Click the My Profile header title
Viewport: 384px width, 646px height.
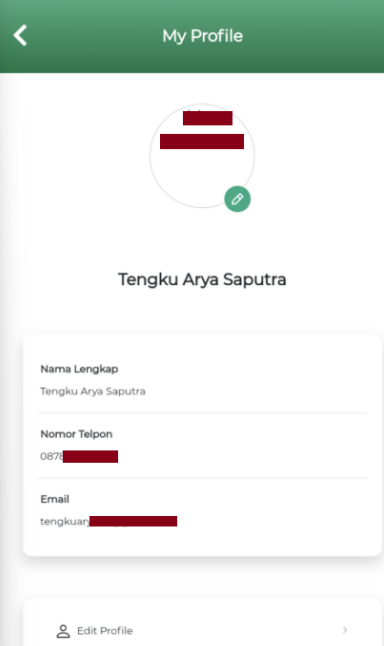pyautogui.click(x=202, y=36)
